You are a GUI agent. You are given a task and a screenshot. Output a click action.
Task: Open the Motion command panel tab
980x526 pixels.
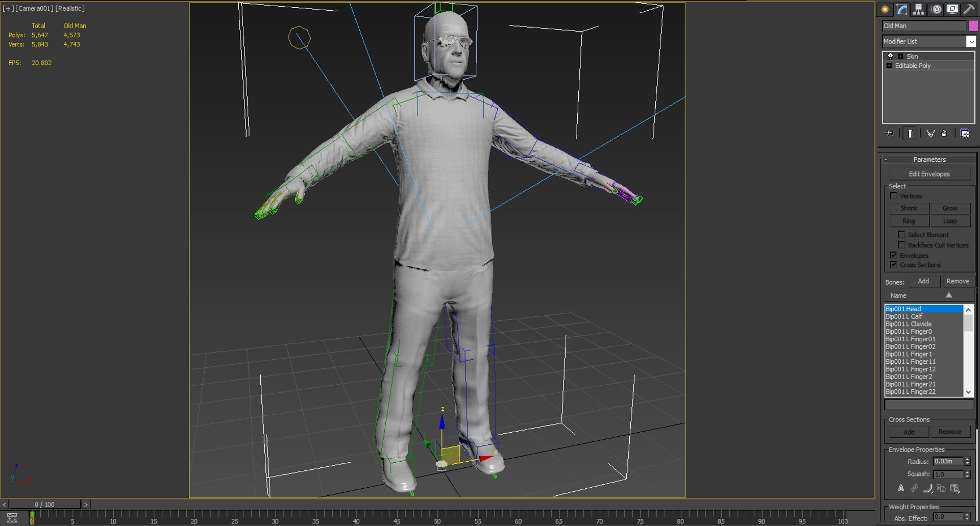936,9
